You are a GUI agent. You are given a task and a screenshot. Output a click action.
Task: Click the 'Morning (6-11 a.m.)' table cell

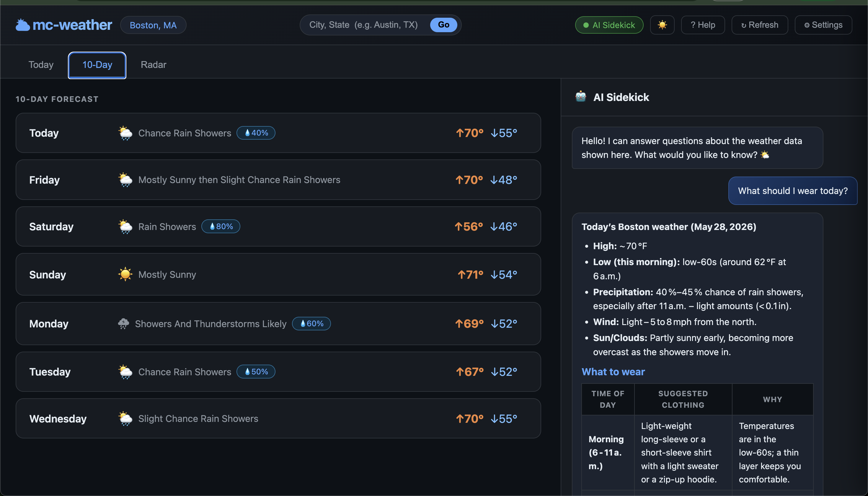coord(608,452)
